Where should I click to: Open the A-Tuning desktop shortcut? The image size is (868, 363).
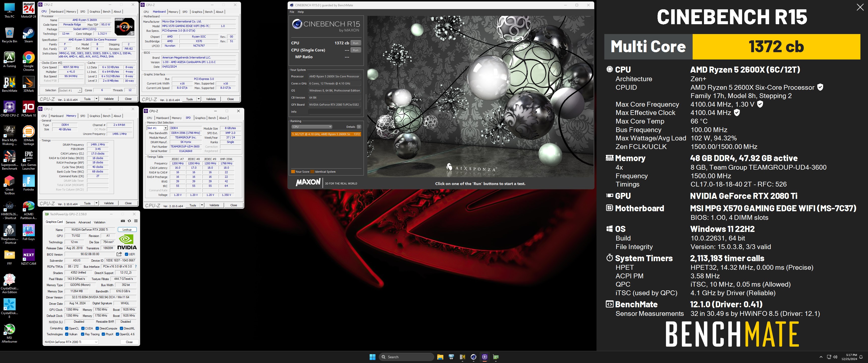coord(9,59)
